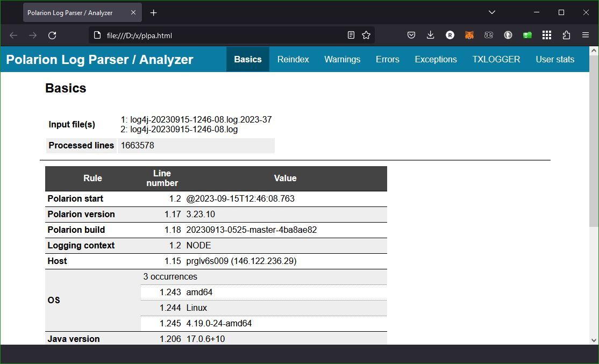Open the MetaMask fox extension
Viewport: 599px width, 364px height.
tap(469, 35)
